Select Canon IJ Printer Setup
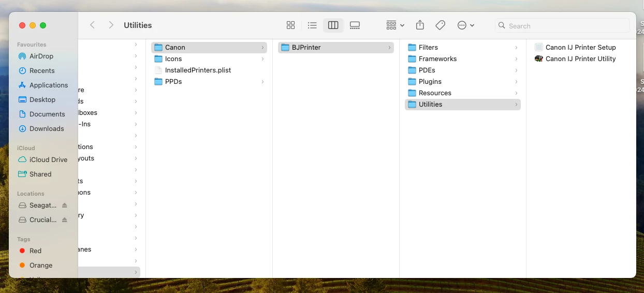The height and width of the screenshot is (293, 644). (x=581, y=47)
